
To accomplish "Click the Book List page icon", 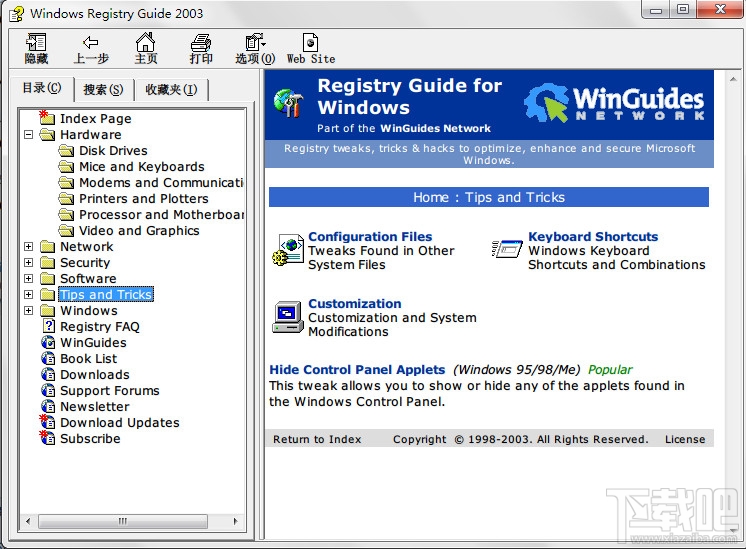I will 48,358.
